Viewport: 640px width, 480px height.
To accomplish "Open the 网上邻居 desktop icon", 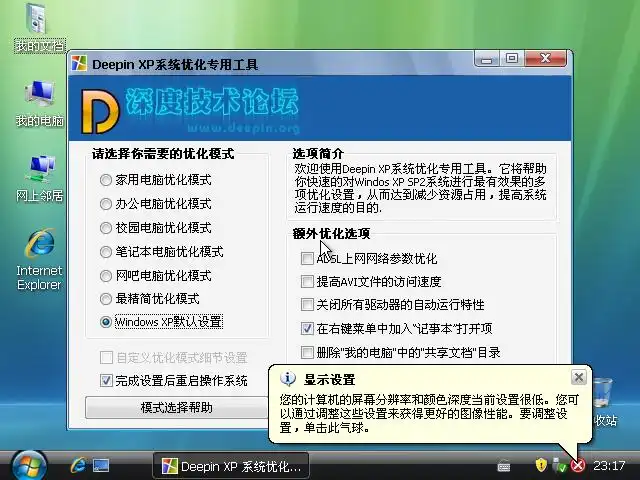I will coord(40,178).
